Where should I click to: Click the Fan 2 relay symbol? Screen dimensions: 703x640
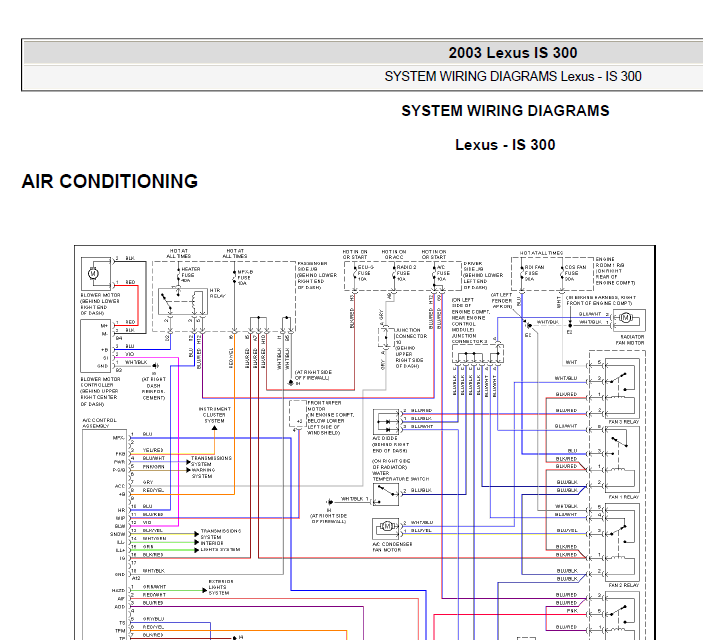pyautogui.click(x=622, y=542)
